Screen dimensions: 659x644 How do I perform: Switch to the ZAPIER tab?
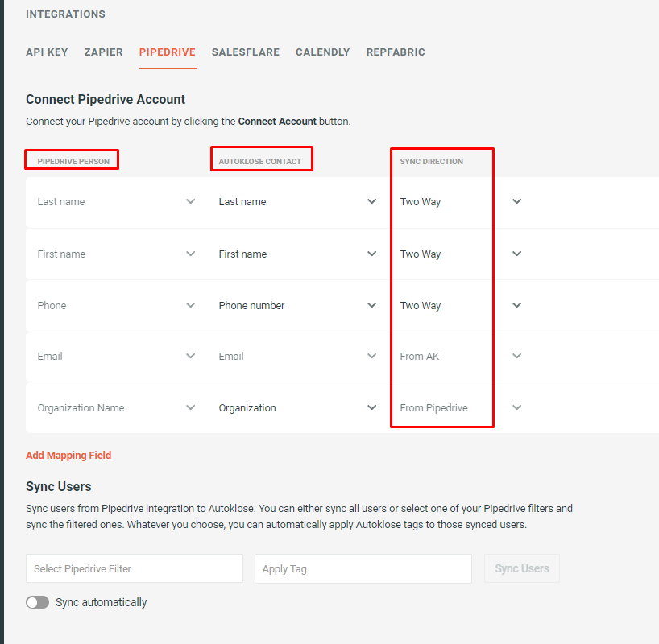pos(103,52)
